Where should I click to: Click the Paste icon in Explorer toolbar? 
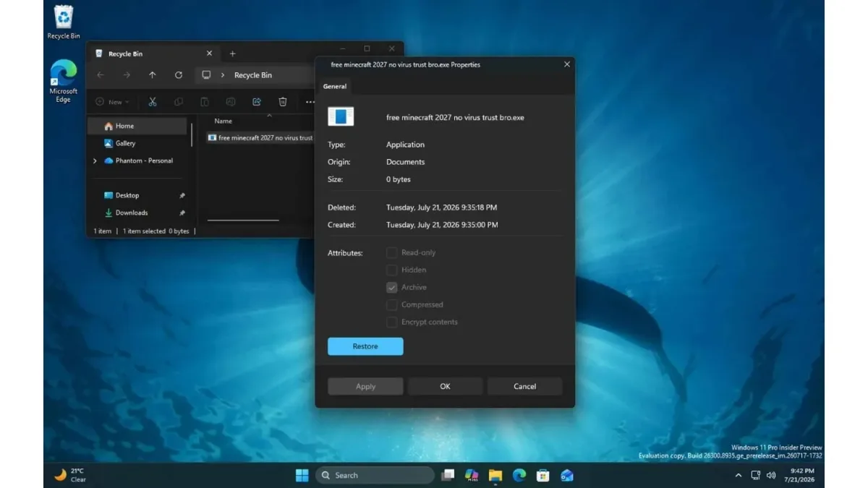click(x=205, y=102)
